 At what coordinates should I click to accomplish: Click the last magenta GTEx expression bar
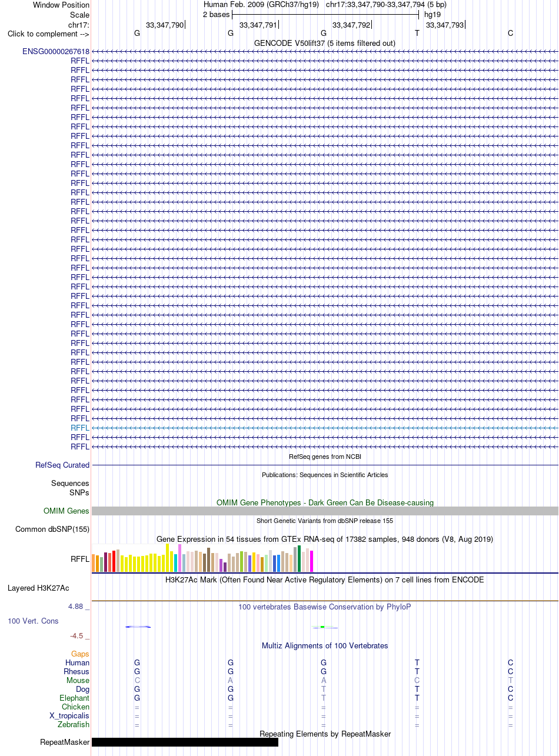312,561
